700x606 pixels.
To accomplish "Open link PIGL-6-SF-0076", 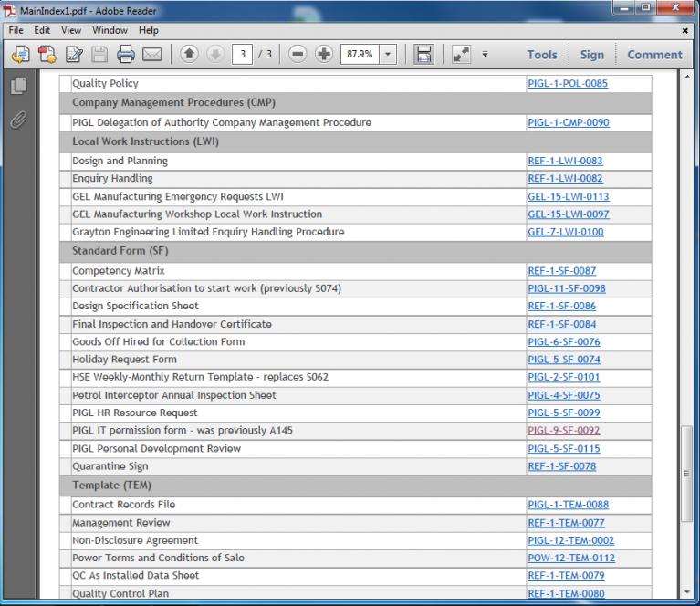I will [564, 342].
